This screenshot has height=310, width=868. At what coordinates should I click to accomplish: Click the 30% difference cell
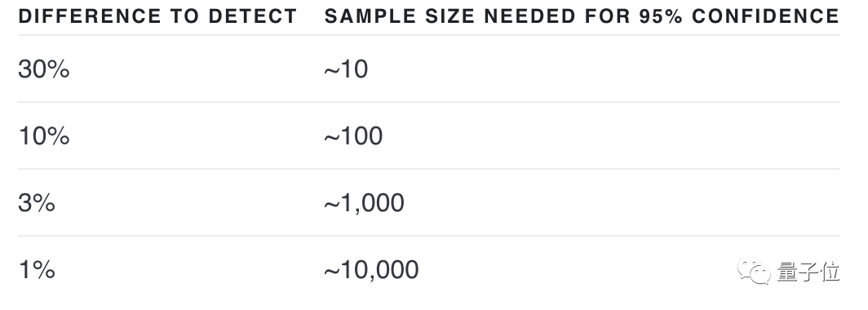click(x=44, y=69)
